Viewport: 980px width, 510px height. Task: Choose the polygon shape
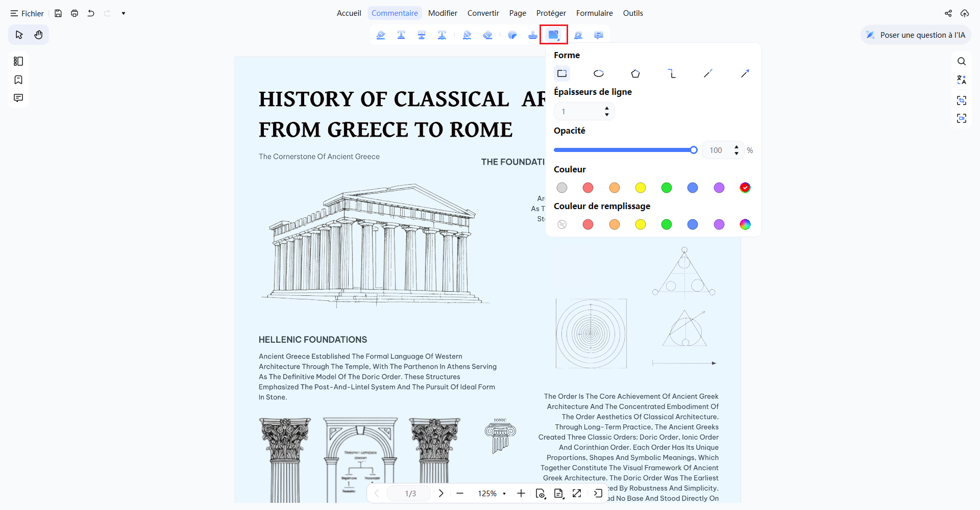635,73
